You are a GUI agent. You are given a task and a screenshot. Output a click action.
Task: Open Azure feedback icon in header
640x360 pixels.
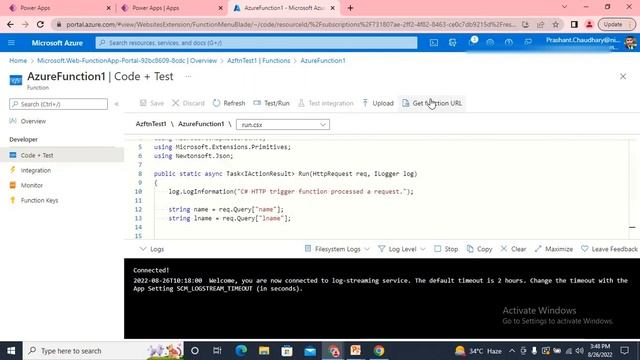[x=528, y=42]
